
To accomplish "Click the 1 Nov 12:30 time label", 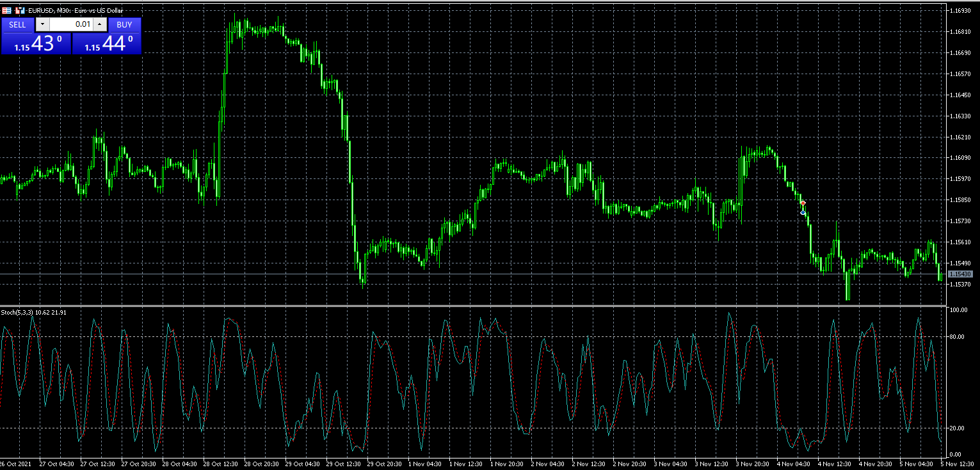I will click(466, 464).
